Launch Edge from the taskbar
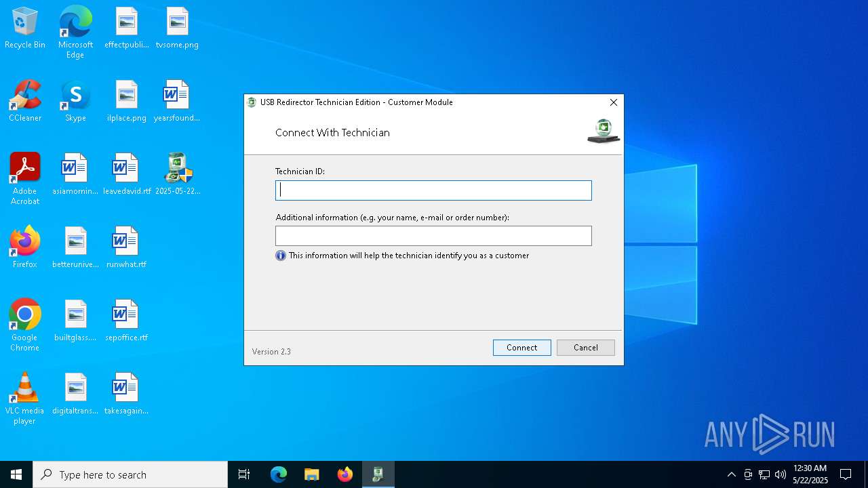Viewport: 868px width, 488px height. coord(279,474)
